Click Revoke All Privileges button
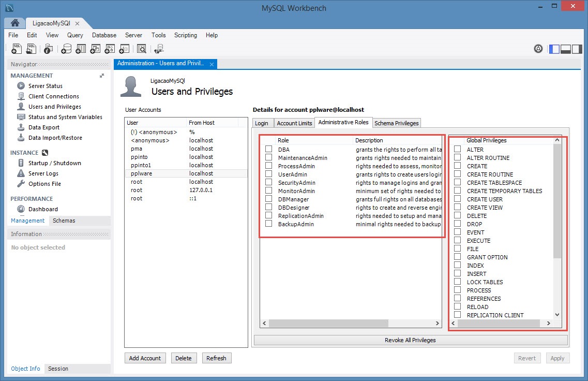Image resolution: width=588 pixels, height=381 pixels. 410,340
